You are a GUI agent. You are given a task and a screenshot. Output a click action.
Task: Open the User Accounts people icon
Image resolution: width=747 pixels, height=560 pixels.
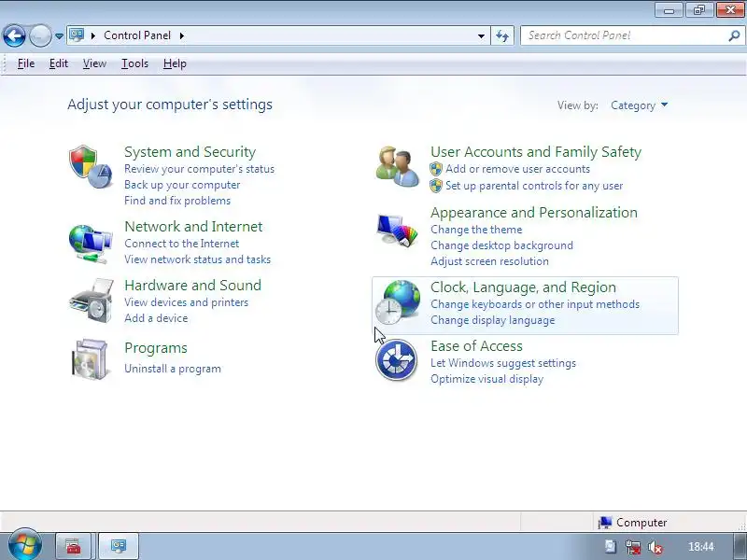(398, 167)
